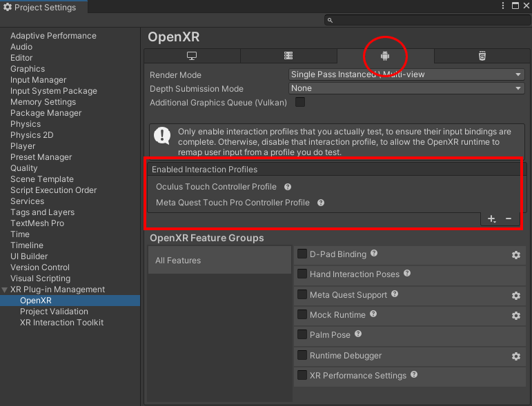The height and width of the screenshot is (406, 532).
Task: Switch to the Android platform tab
Action: [385, 56]
